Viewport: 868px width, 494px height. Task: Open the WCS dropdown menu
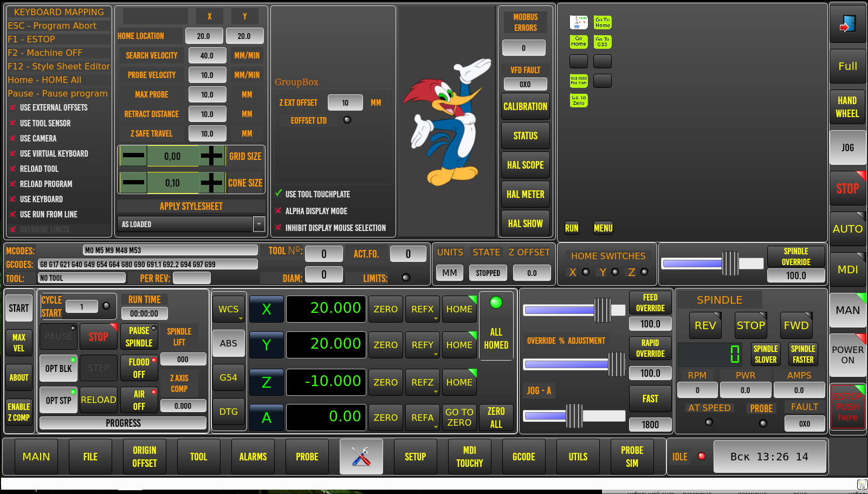(229, 309)
